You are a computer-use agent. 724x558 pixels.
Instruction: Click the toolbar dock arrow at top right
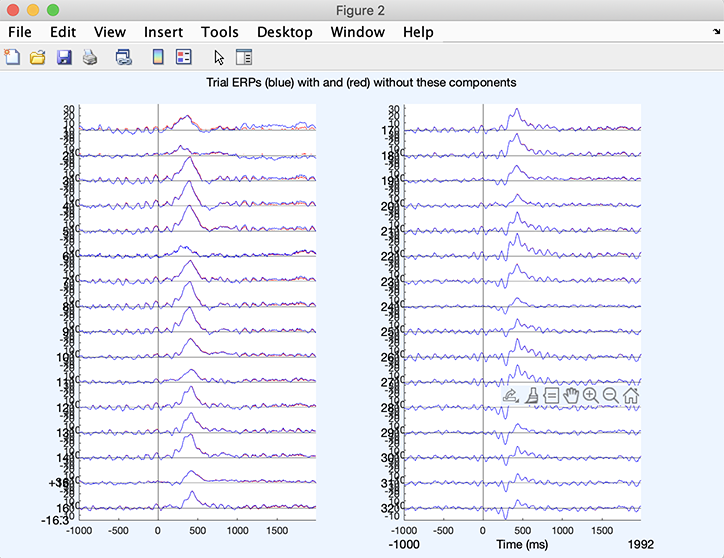[714, 32]
